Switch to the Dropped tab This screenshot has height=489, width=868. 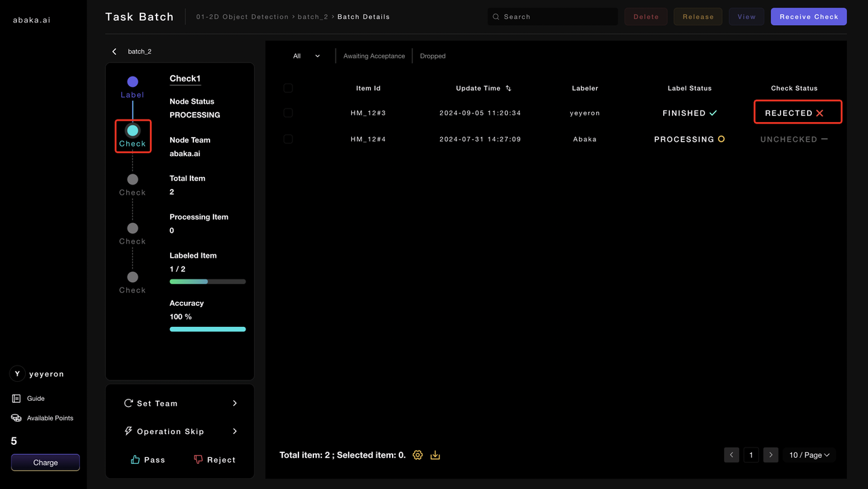pyautogui.click(x=433, y=56)
